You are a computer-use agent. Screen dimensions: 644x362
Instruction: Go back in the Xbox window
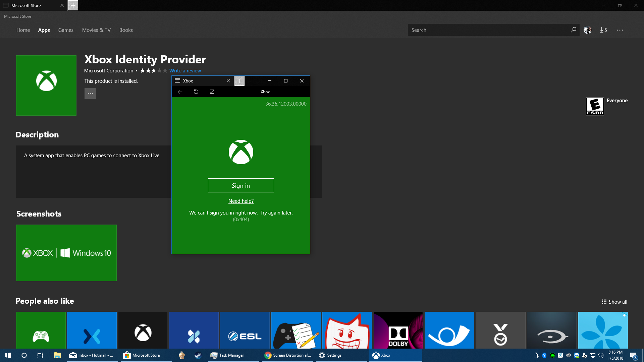[x=180, y=92]
